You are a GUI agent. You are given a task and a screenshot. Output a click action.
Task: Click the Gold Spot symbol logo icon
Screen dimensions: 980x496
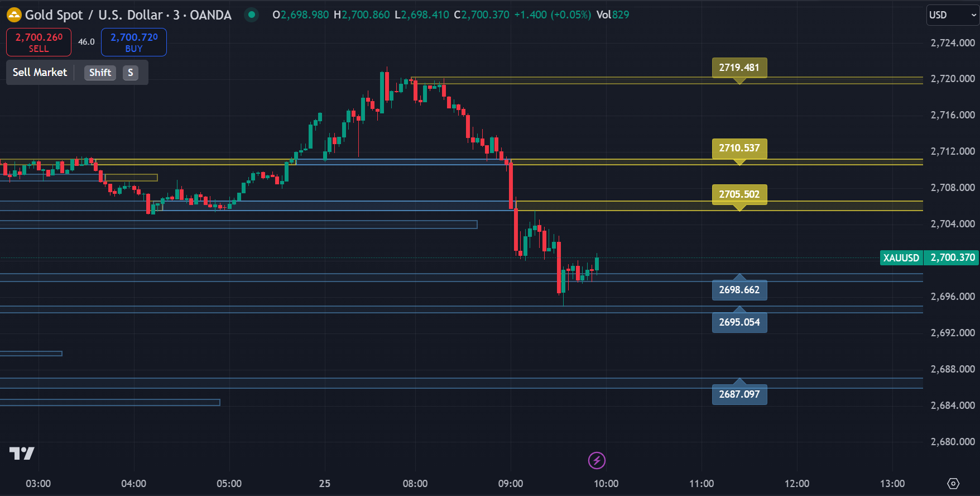click(x=14, y=15)
